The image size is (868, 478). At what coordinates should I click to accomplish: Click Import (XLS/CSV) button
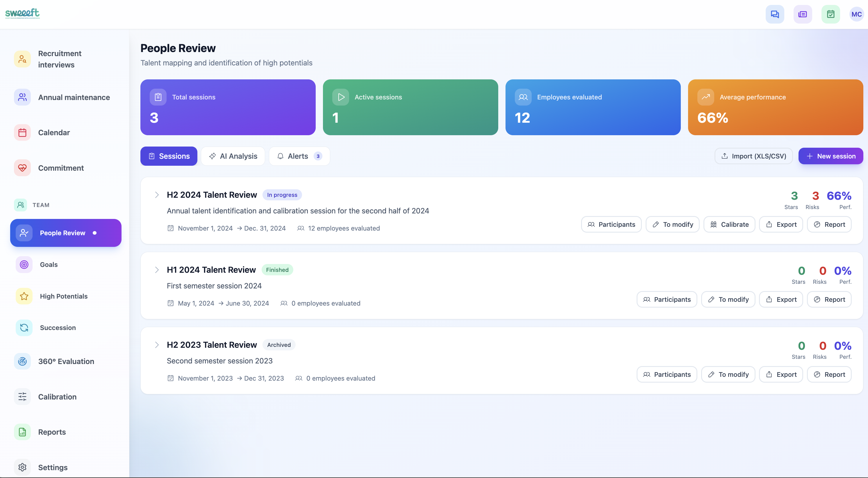pyautogui.click(x=753, y=156)
